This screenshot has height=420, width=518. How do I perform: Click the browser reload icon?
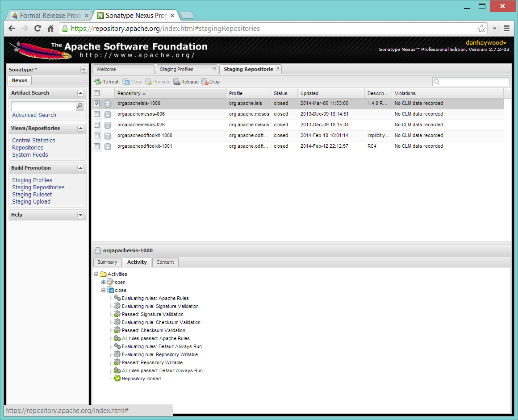38,29
